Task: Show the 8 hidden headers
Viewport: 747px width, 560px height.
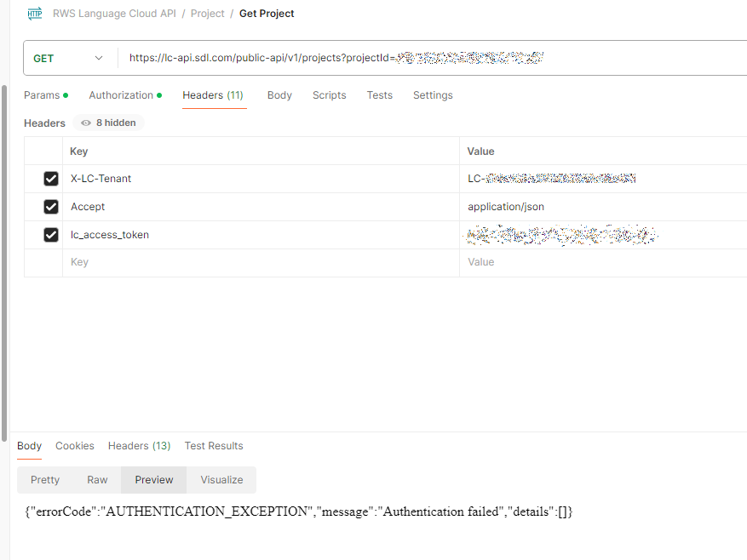Action: [x=109, y=123]
